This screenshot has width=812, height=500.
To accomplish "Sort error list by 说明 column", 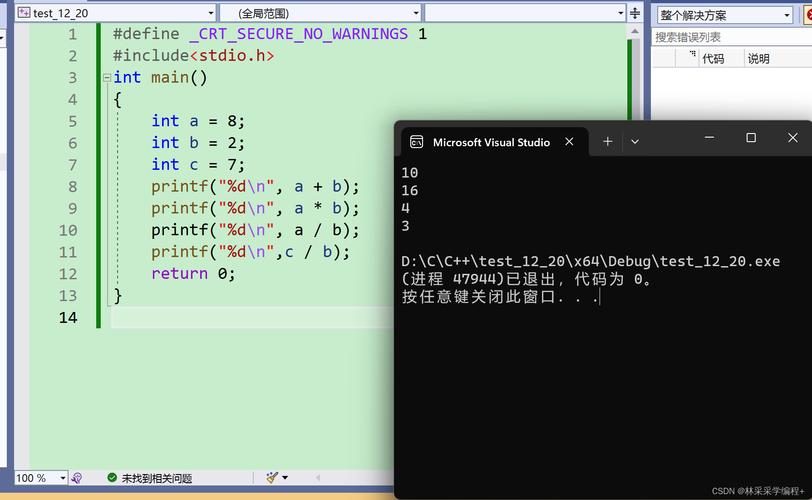I will click(759, 58).
